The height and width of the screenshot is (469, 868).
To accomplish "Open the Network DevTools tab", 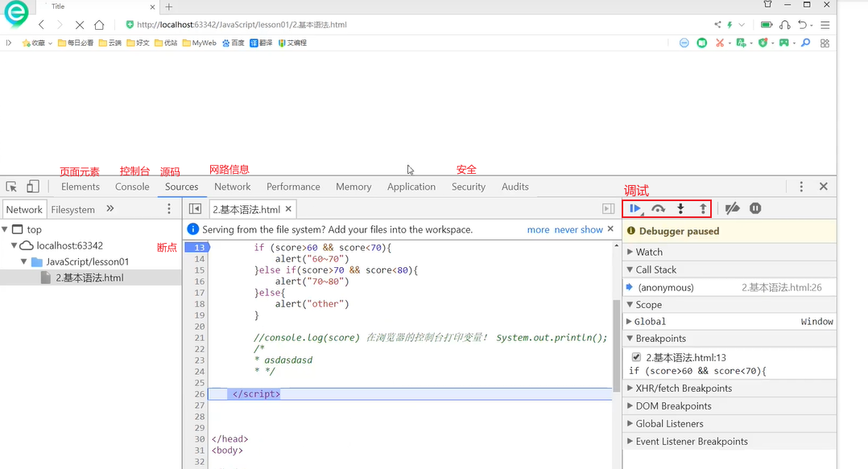I will [233, 187].
